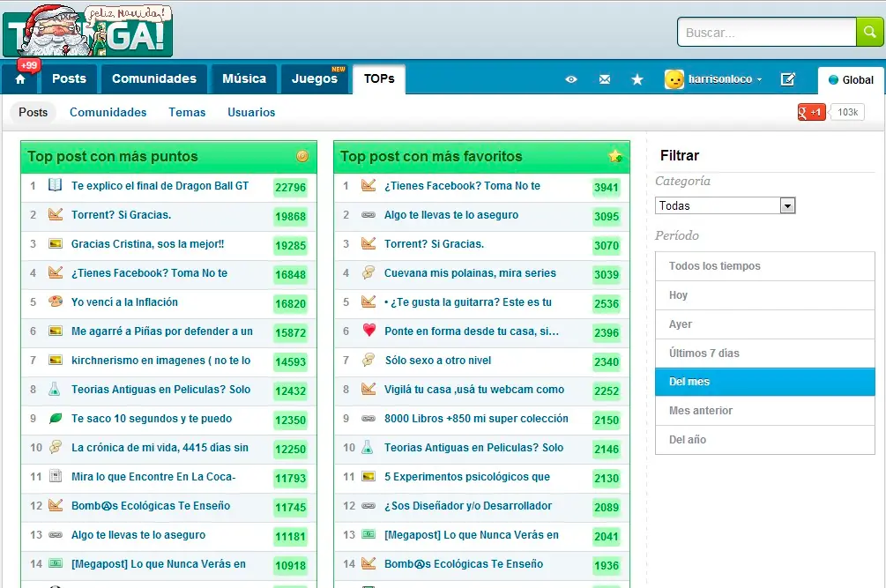The height and width of the screenshot is (588, 886).
Task: Expand the harrisonloco user menu
Action: click(759, 79)
